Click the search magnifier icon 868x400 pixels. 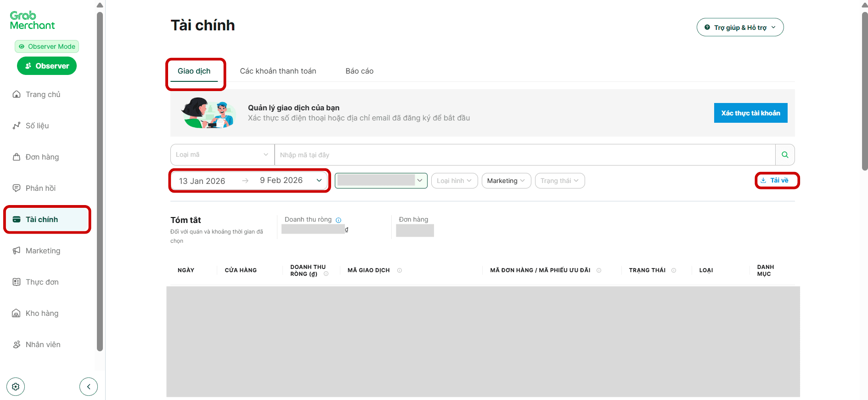coord(785,155)
